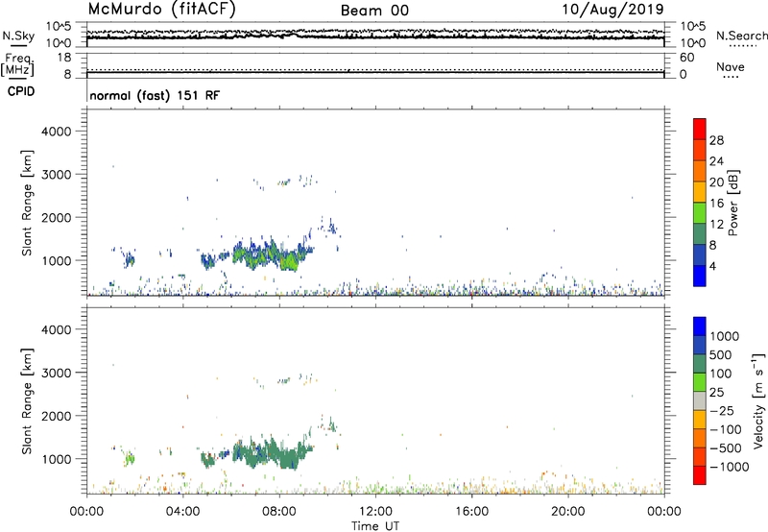Pick the red bottom swatch of velocity colorbar
Image resolution: width=768 pixels, height=532 pixels.
(x=700, y=475)
